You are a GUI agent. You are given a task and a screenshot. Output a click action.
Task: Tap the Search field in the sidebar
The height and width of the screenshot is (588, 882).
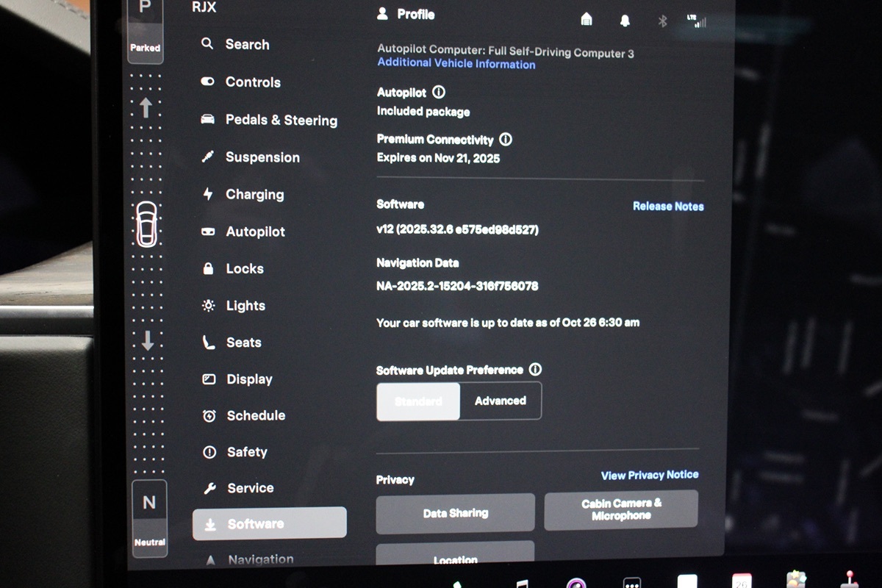(x=246, y=44)
